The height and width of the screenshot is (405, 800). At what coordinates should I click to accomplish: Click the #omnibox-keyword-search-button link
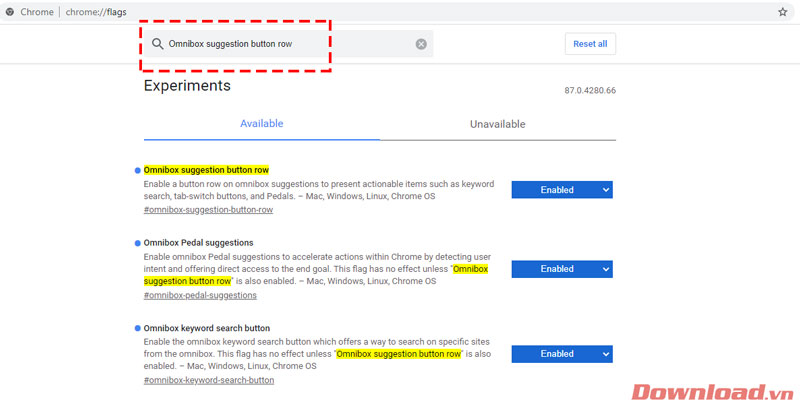[208, 381]
